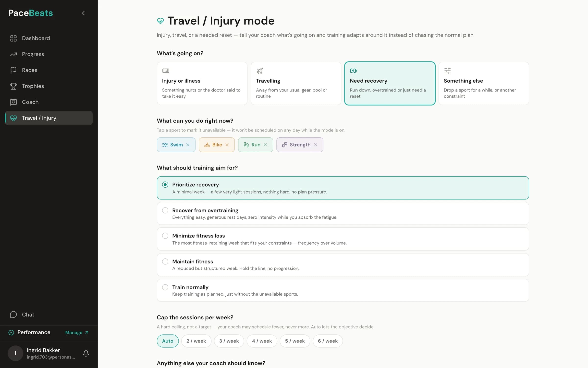Open the Coach icon in sidebar
Screen dimensions: 588x368
click(x=13, y=102)
